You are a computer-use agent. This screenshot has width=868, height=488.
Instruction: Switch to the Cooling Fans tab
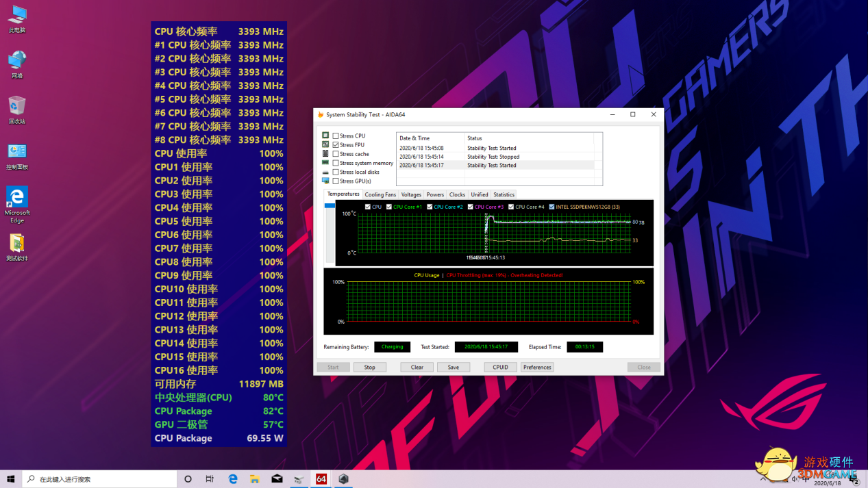coord(380,195)
